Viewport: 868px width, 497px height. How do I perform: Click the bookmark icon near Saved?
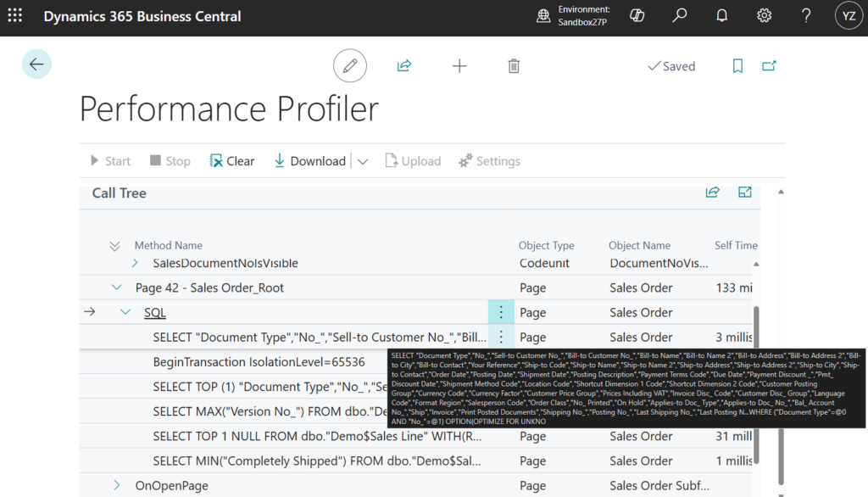[737, 66]
